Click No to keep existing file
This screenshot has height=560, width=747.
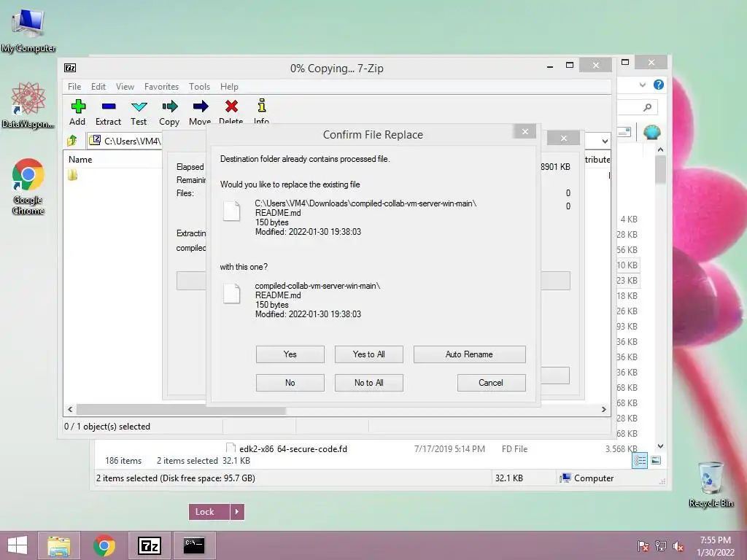pyautogui.click(x=290, y=383)
